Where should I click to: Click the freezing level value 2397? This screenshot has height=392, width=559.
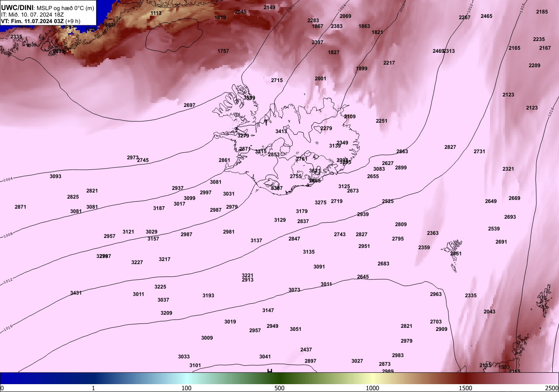point(317,42)
